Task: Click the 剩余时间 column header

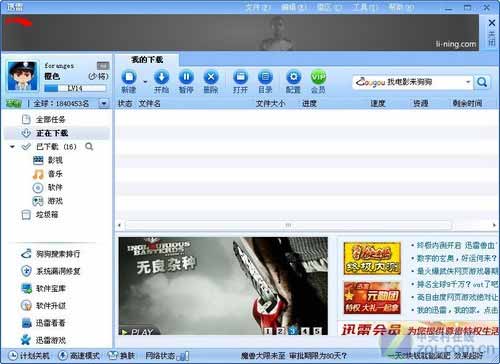Action: pyautogui.click(x=467, y=104)
